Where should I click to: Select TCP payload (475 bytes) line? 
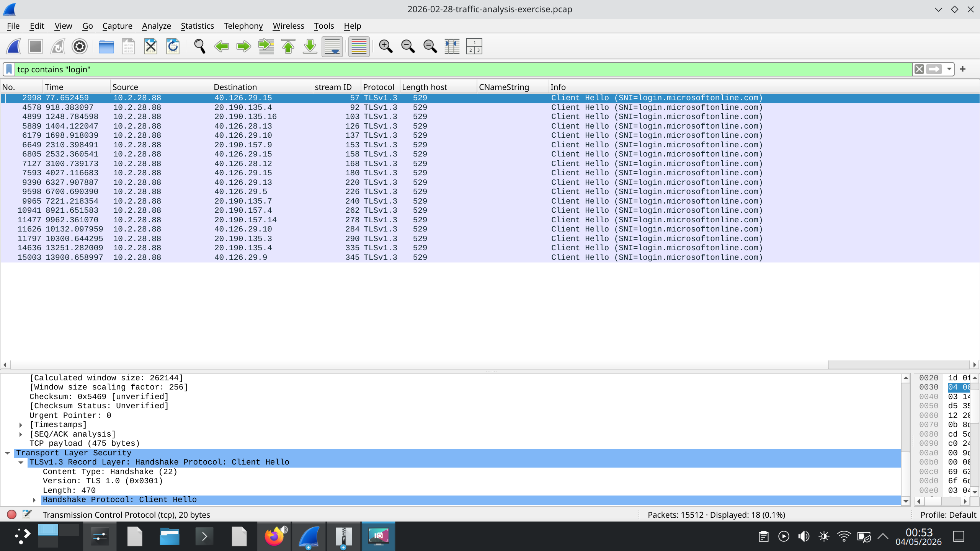pyautogui.click(x=84, y=443)
